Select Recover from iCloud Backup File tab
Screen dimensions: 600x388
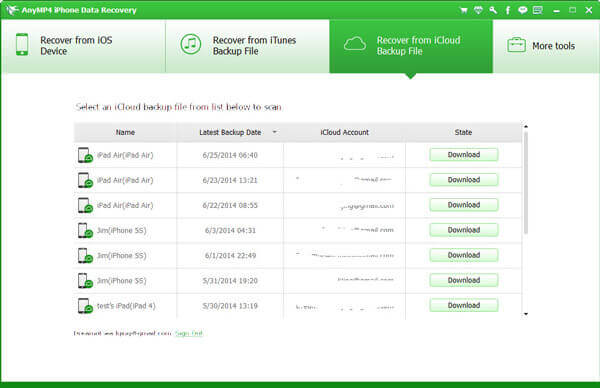pyautogui.click(x=411, y=46)
